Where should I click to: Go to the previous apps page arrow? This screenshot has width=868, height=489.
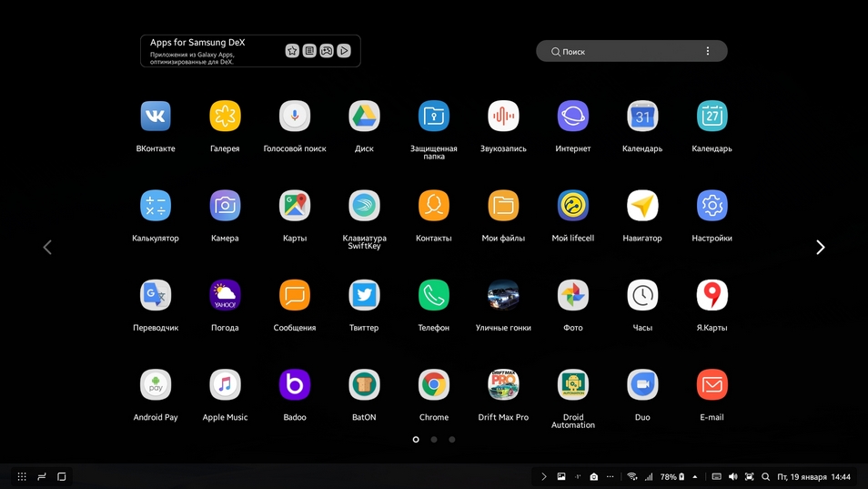[47, 247]
